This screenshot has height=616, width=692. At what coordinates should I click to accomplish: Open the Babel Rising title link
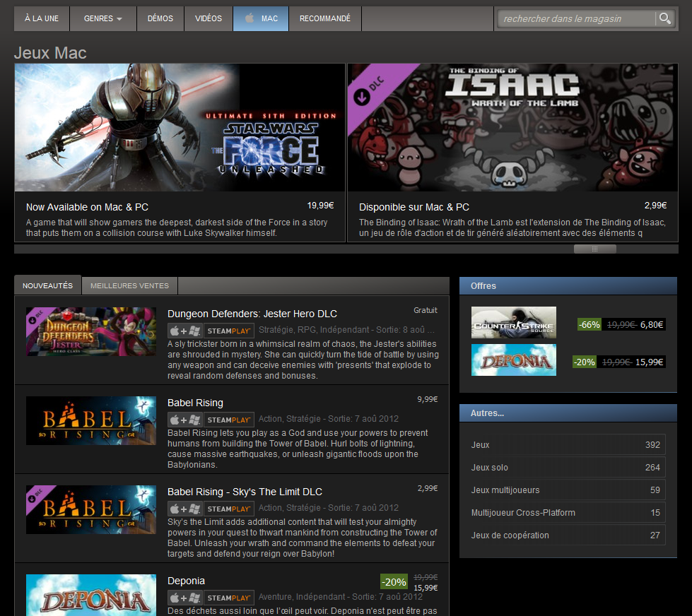195,403
